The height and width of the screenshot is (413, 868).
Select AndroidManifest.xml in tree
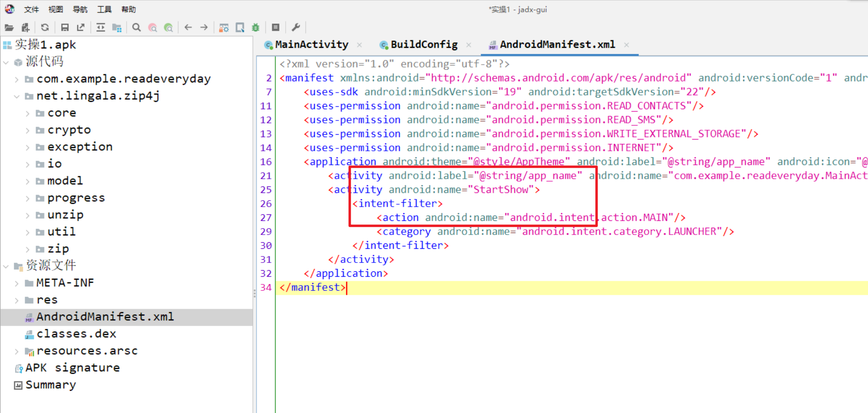tap(105, 317)
